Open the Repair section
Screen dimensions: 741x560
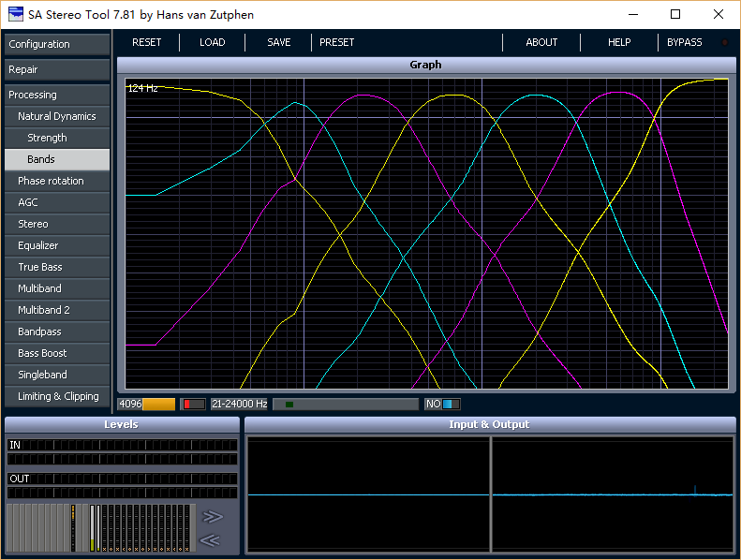[56, 69]
